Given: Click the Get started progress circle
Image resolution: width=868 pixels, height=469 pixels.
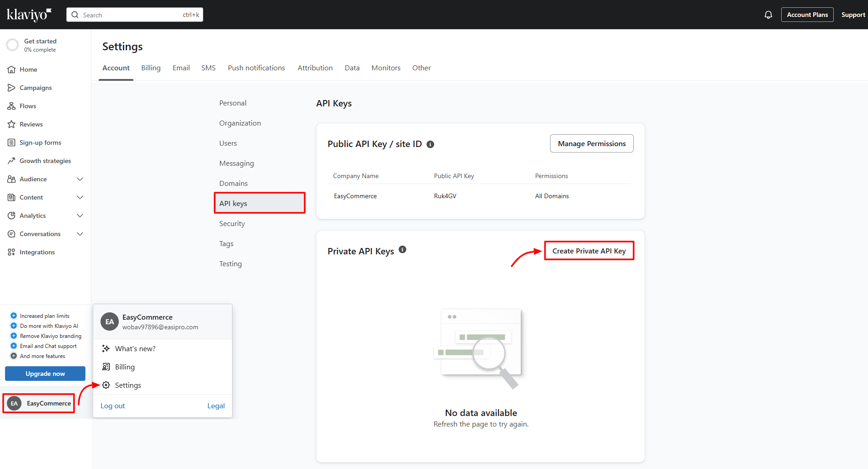Looking at the screenshot, I should tap(12, 45).
